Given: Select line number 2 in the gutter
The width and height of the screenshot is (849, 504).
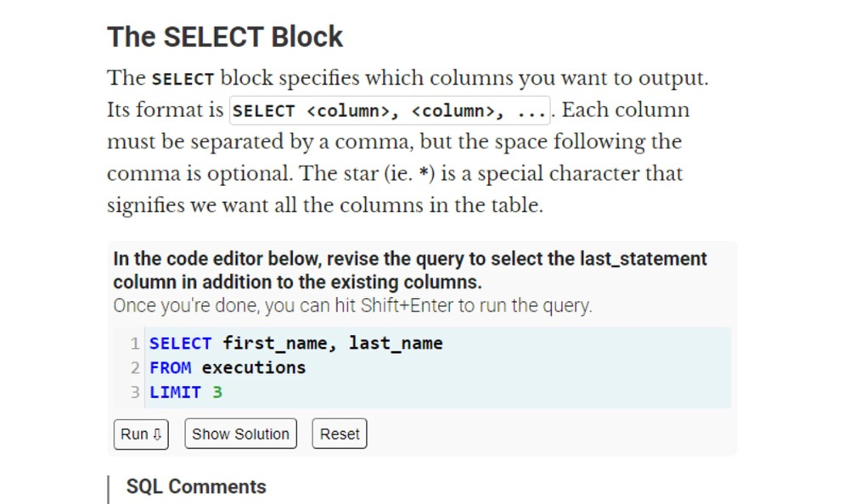Looking at the screenshot, I should 135,368.
